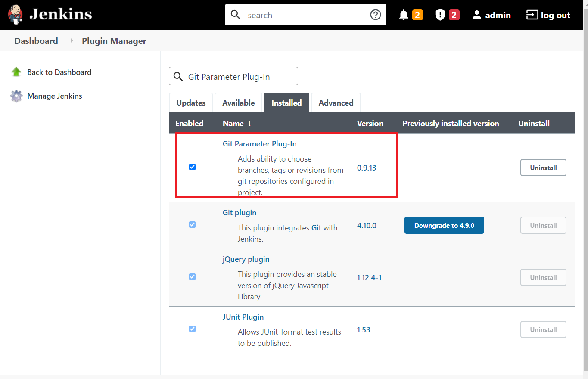Viewport: 588px width, 379px height.
Task: Click the log out arrow icon
Action: click(x=532, y=15)
